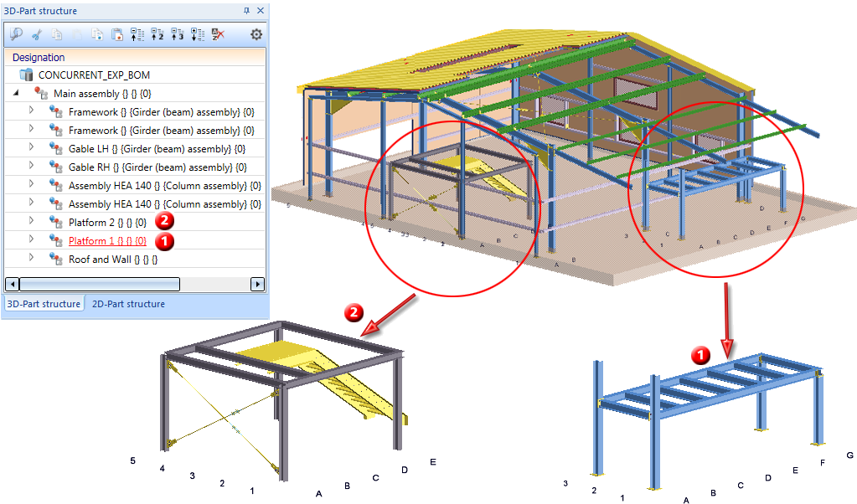
Task: Click the copy with blue dot icon
Action: pyautogui.click(x=97, y=34)
